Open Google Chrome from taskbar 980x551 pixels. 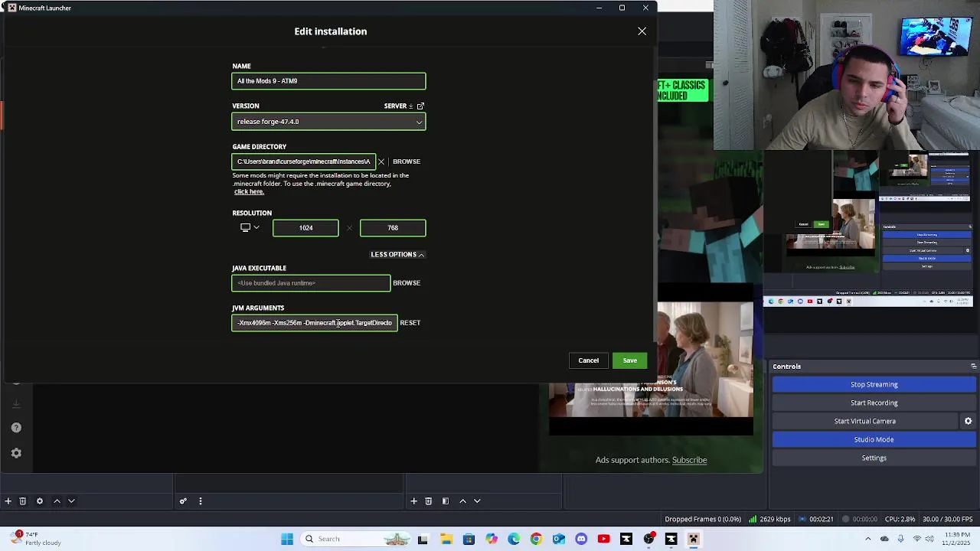536,539
